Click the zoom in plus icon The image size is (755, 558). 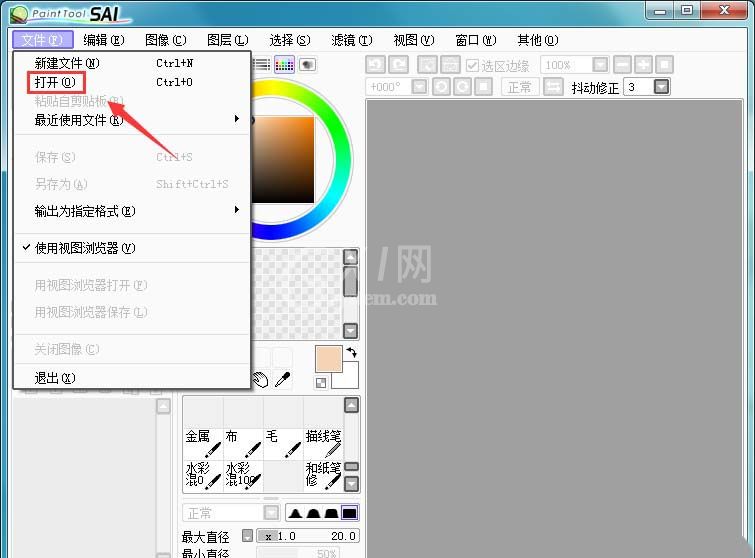point(643,65)
